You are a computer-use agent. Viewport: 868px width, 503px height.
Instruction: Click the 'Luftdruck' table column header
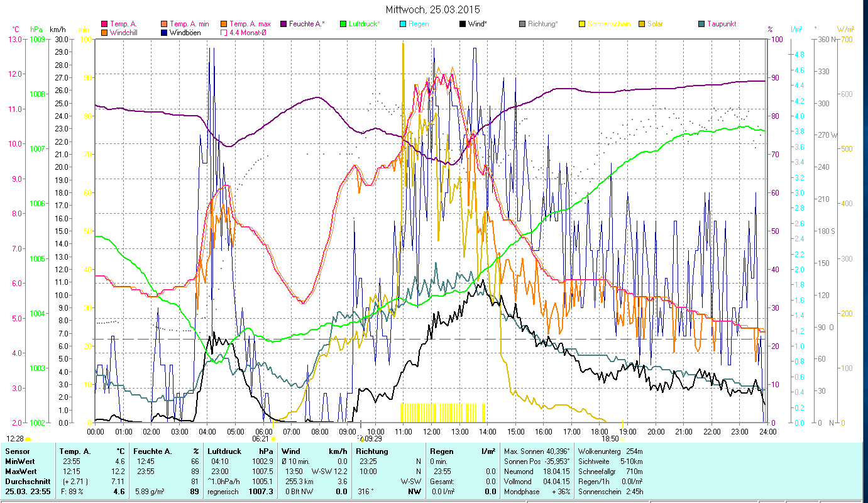224,451
